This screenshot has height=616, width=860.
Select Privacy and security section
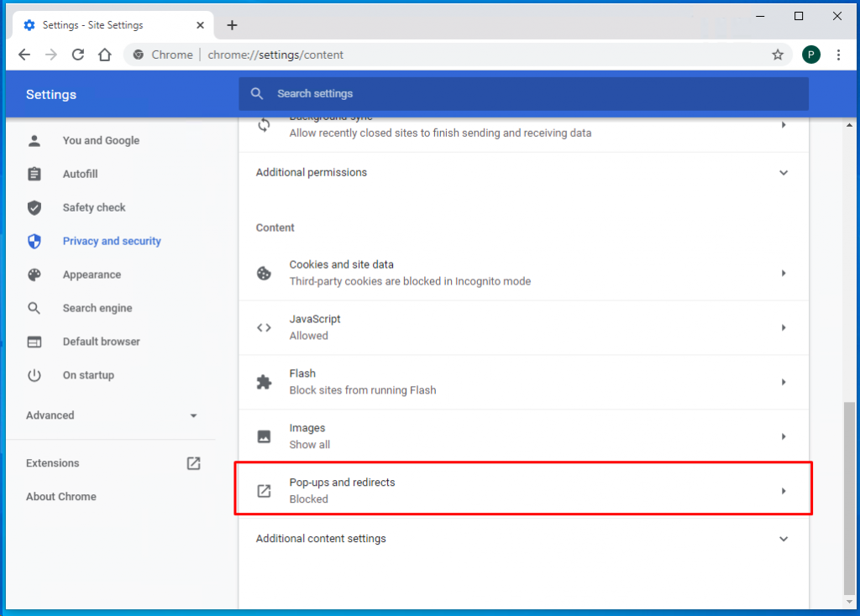pos(112,241)
